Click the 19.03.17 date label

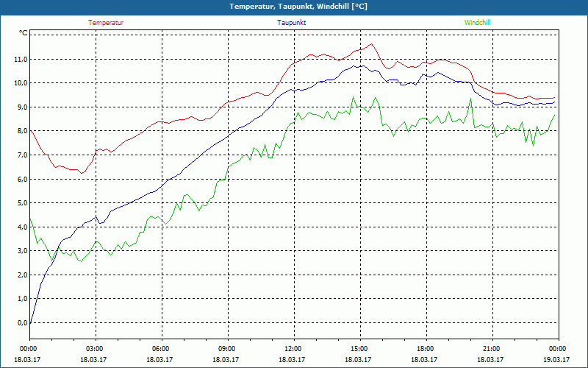(x=557, y=359)
